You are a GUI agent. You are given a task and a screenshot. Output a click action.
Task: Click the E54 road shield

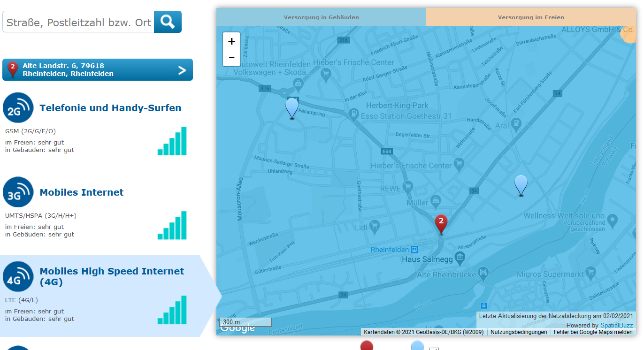pyautogui.click(x=386, y=152)
